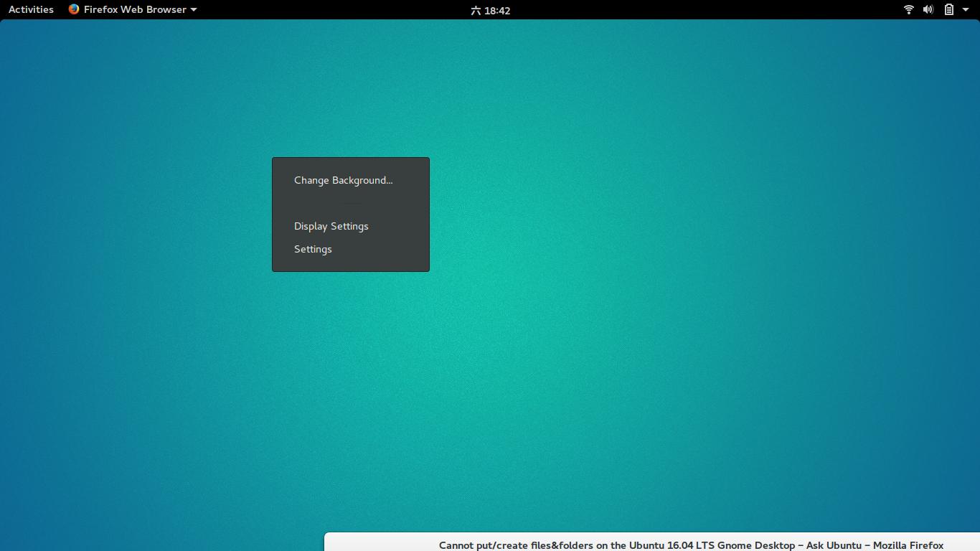Click the speaker volume icon
The image size is (980, 551).
click(928, 9)
